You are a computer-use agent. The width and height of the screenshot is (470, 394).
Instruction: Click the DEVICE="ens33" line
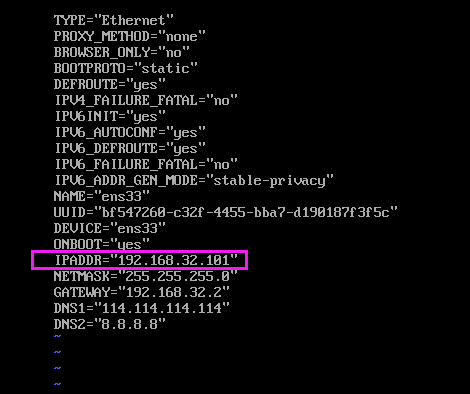[x=110, y=228]
